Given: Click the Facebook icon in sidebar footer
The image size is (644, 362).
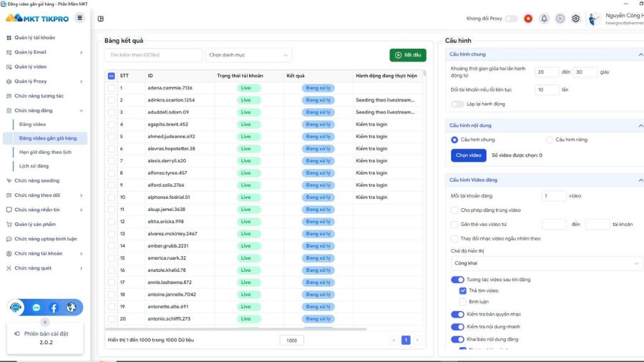Looking at the screenshot, I should pos(54,308).
